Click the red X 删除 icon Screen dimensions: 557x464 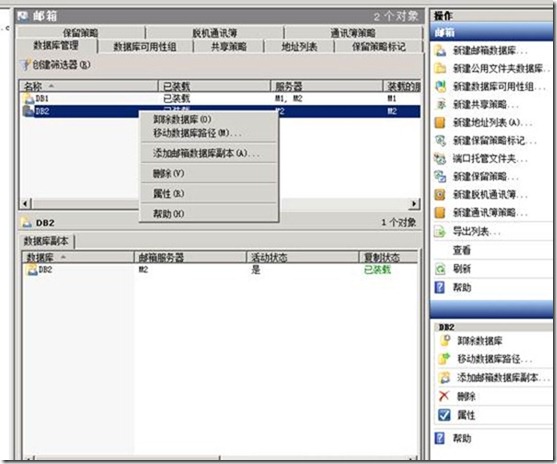(x=444, y=396)
